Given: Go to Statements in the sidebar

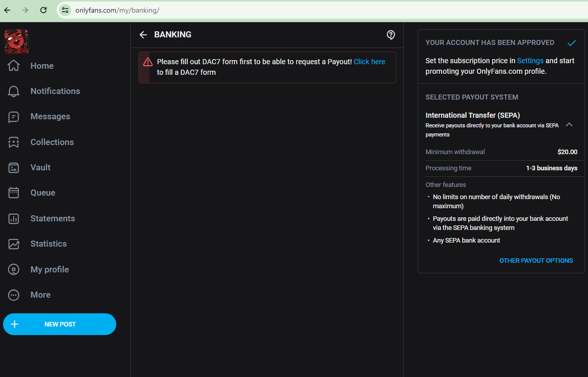Looking at the screenshot, I should [x=53, y=218].
